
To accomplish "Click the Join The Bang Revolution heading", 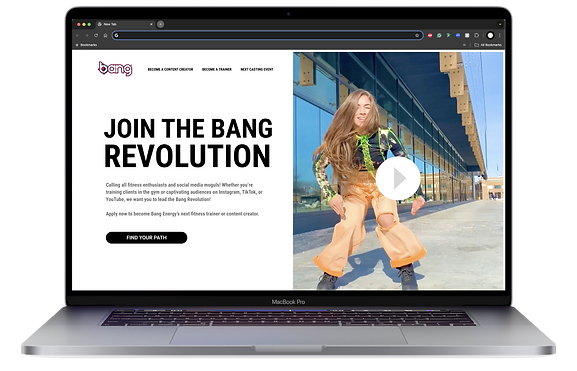I will click(188, 143).
